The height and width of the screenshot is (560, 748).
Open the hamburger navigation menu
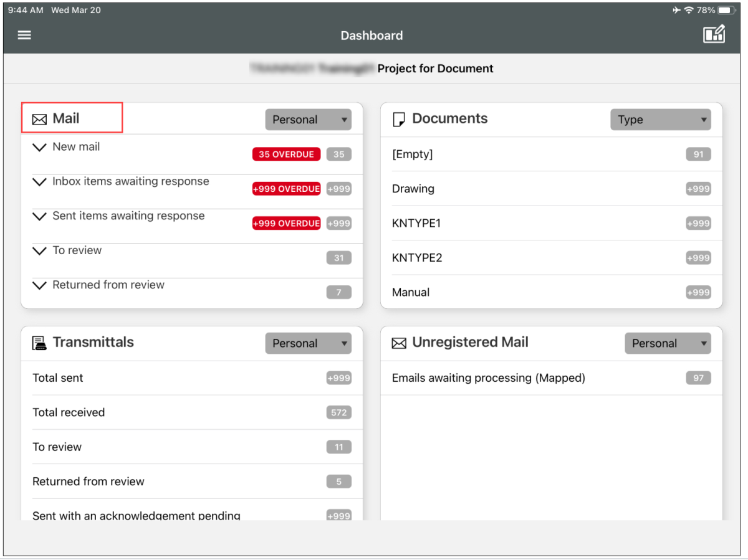click(24, 35)
